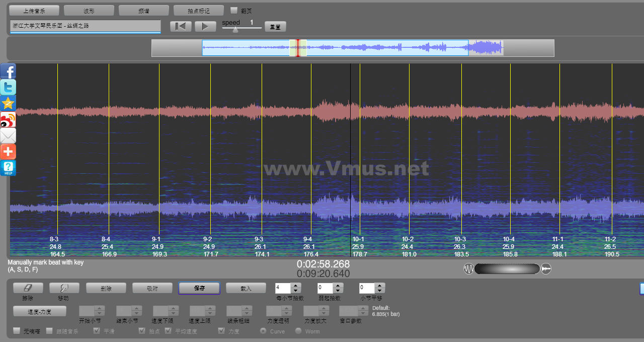Tick the 无嘀嗒 no-tick checkbox

pos(17,331)
